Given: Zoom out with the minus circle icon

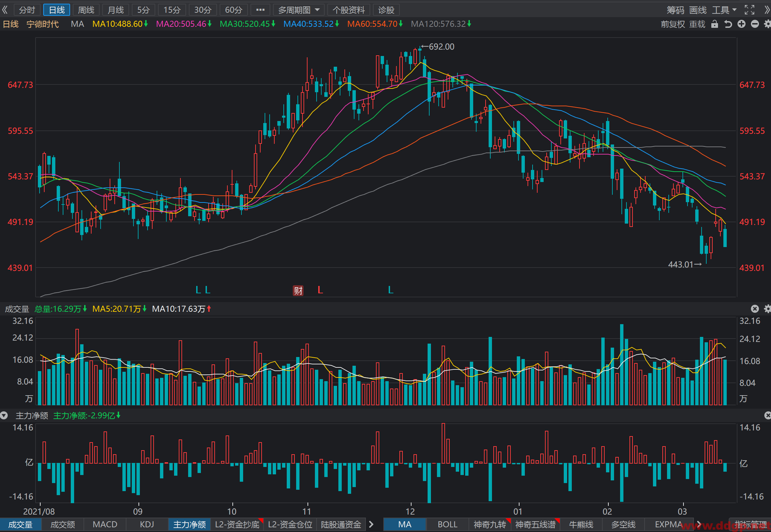Looking at the screenshot, I should coord(755,24).
